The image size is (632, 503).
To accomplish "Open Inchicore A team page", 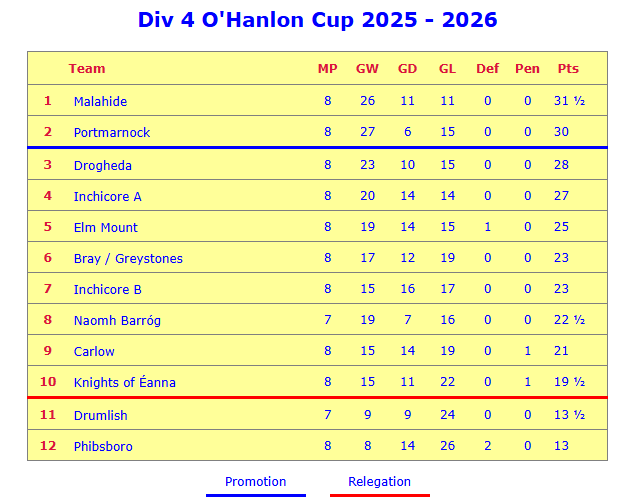I will click(x=107, y=196).
